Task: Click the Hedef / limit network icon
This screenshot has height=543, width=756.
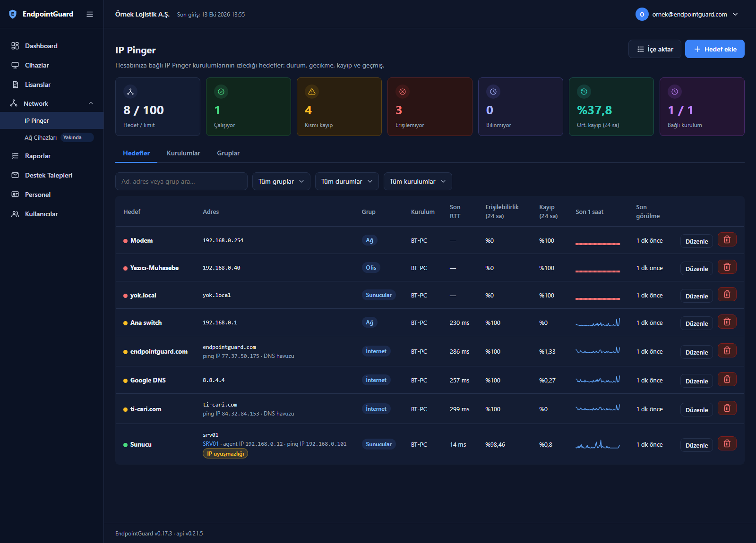Action: (130, 92)
